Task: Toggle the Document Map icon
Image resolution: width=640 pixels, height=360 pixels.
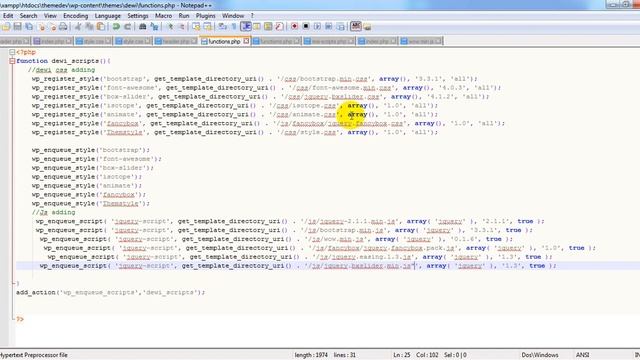Action: point(268,27)
